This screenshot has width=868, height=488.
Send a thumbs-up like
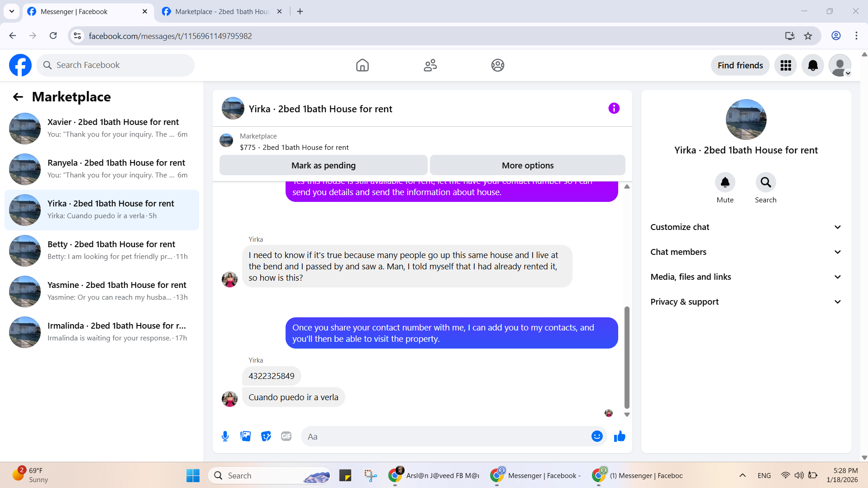tap(620, 436)
